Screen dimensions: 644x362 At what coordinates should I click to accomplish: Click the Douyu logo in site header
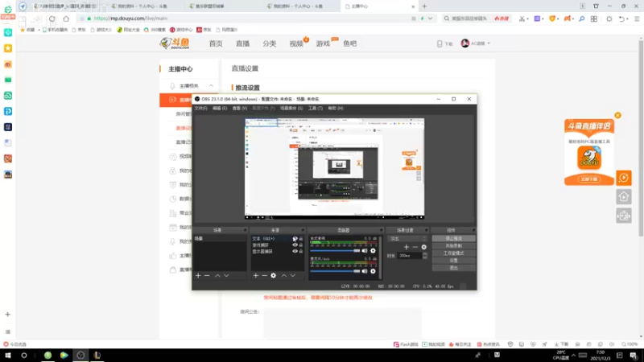(175, 43)
